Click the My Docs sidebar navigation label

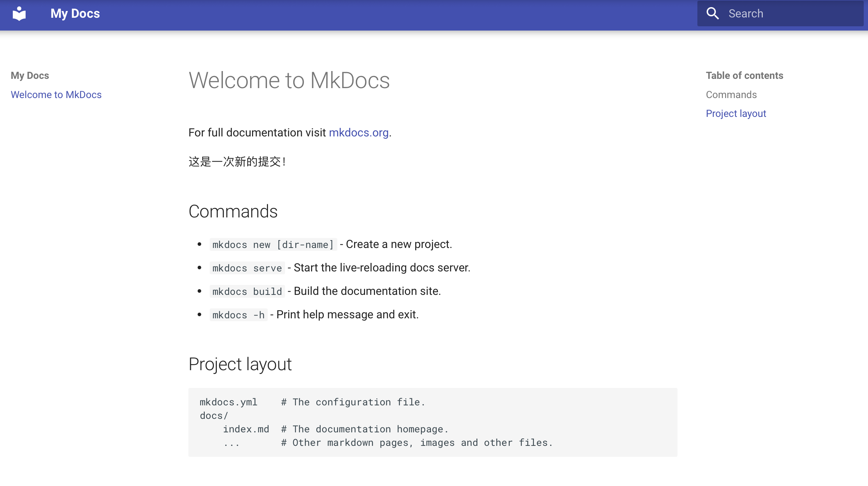(x=30, y=75)
